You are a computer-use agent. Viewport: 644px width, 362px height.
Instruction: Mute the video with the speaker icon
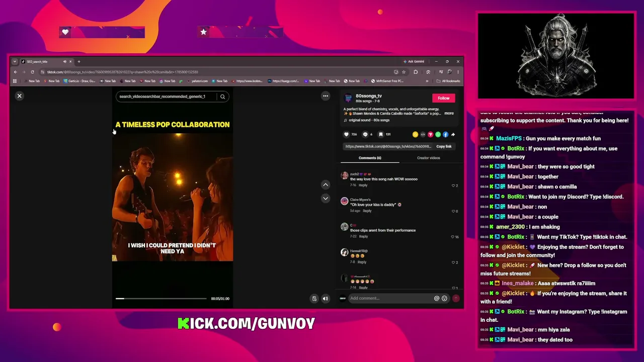point(326,299)
